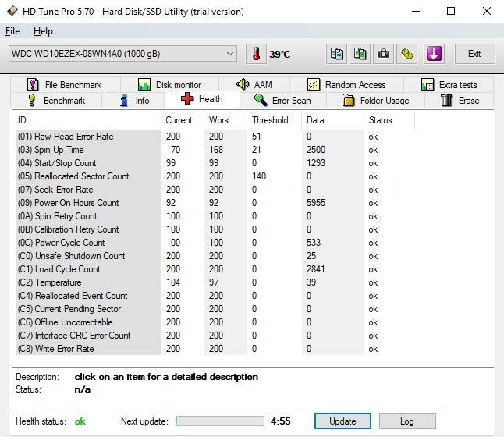Click the Error Scan magnifier icon
This screenshot has height=437, width=504.
(261, 100)
